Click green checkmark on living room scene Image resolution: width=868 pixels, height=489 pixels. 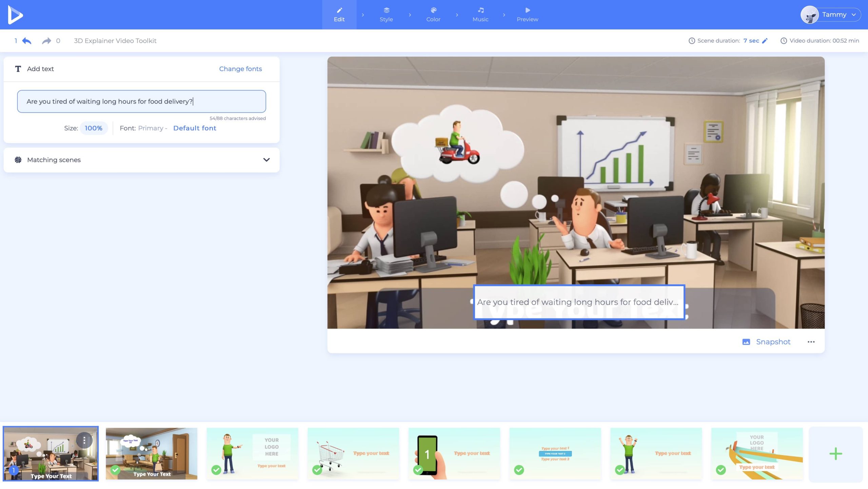(115, 470)
